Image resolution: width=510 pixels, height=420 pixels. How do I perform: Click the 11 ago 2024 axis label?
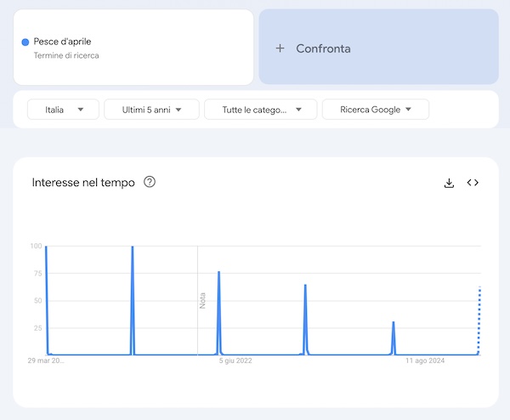(425, 361)
